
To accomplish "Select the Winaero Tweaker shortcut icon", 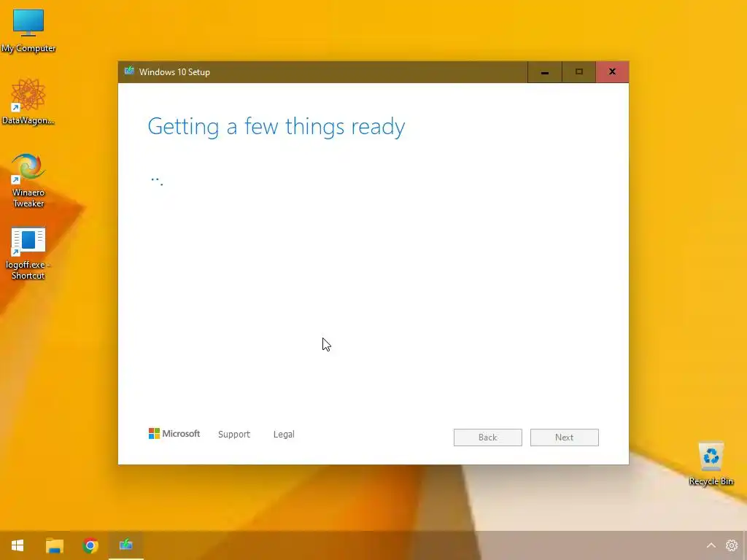I will click(28, 180).
